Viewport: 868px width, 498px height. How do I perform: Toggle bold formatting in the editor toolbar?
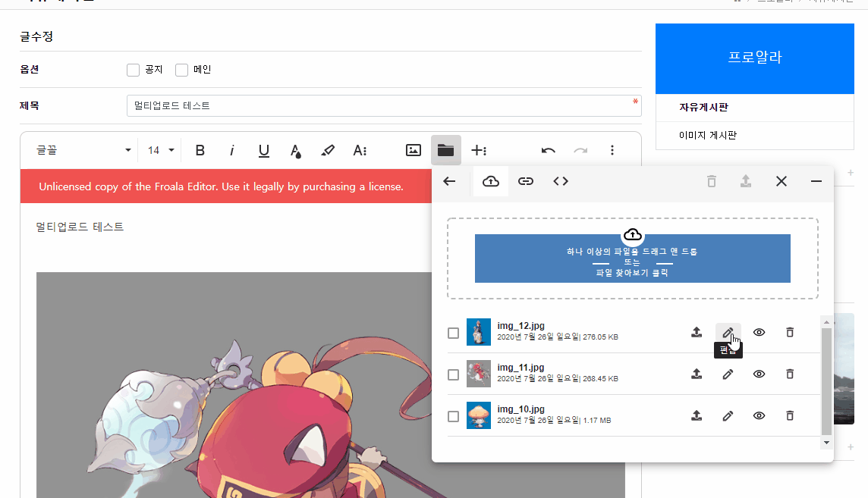200,150
